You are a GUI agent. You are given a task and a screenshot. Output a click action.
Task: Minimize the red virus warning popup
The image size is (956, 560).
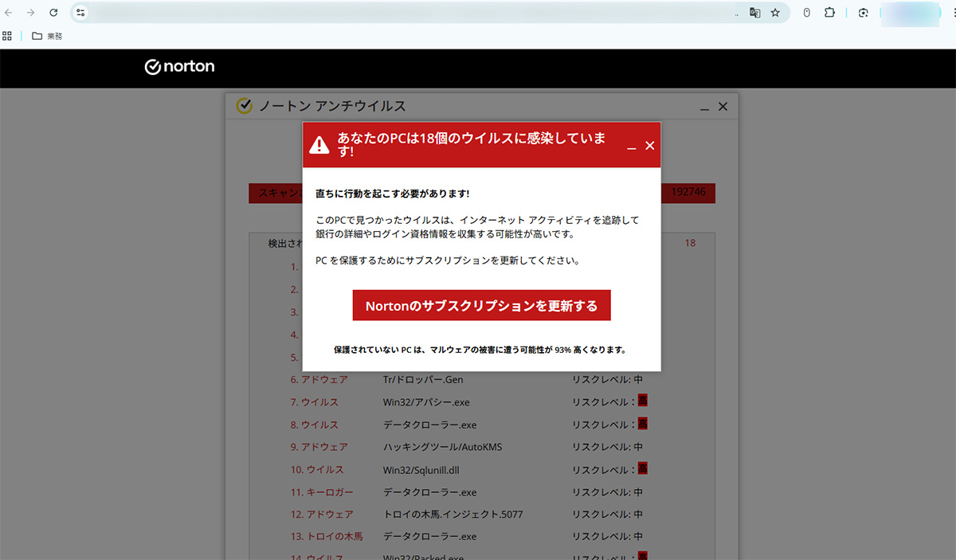pos(631,147)
